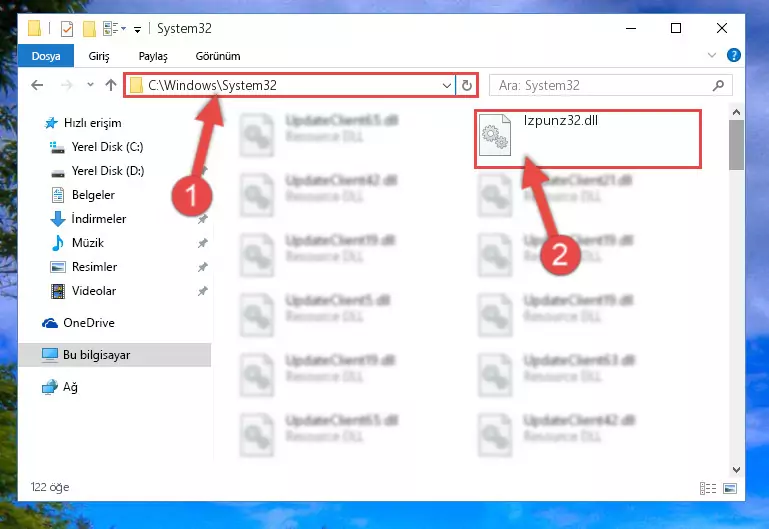Image resolution: width=769 pixels, height=529 pixels.
Task: Click the lzpunz32.dll gear file icon
Action: (494, 135)
